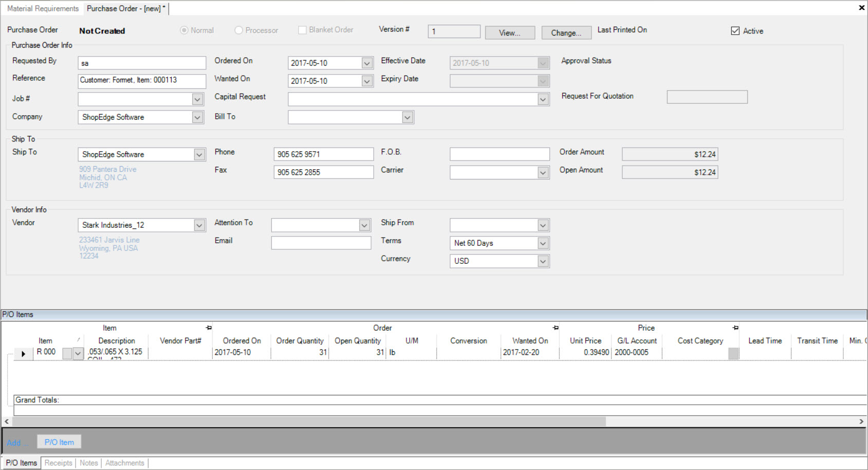The height and width of the screenshot is (470, 868).
Task: Click the row selector arrow for item R 000
Action: point(23,353)
